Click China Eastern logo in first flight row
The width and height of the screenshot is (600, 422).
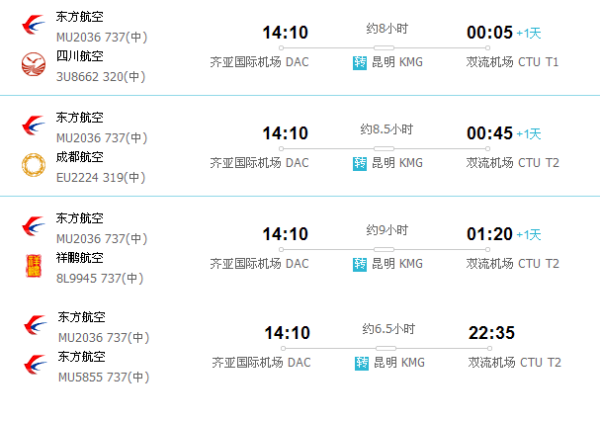[x=33, y=25]
